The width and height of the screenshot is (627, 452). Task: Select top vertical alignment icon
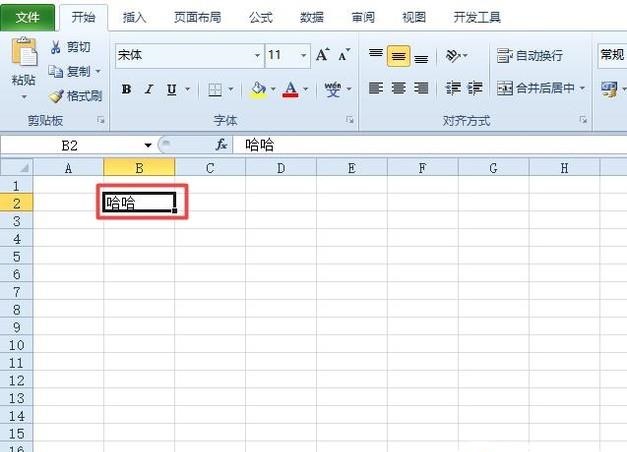pyautogui.click(x=375, y=55)
